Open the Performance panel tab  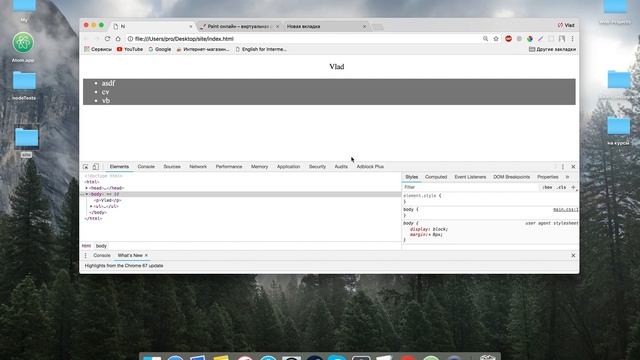point(229,167)
